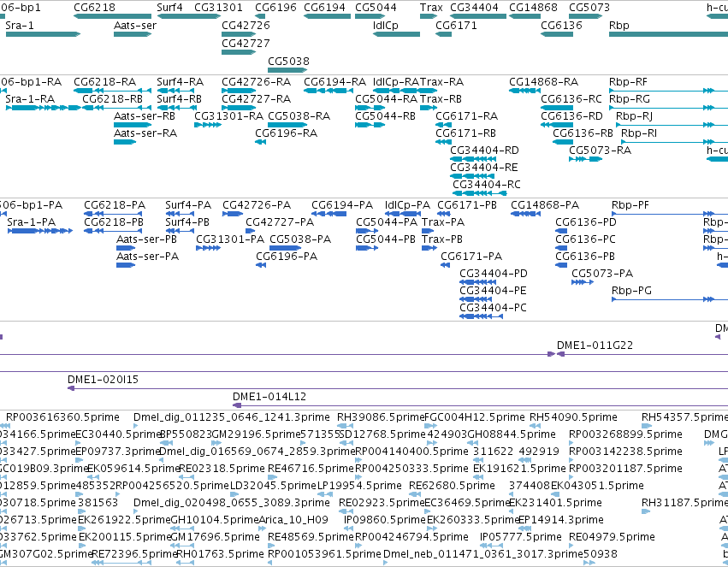The width and height of the screenshot is (728, 567).
Task: Select the DME1-011G22 clone label
Action: pyautogui.click(x=595, y=346)
